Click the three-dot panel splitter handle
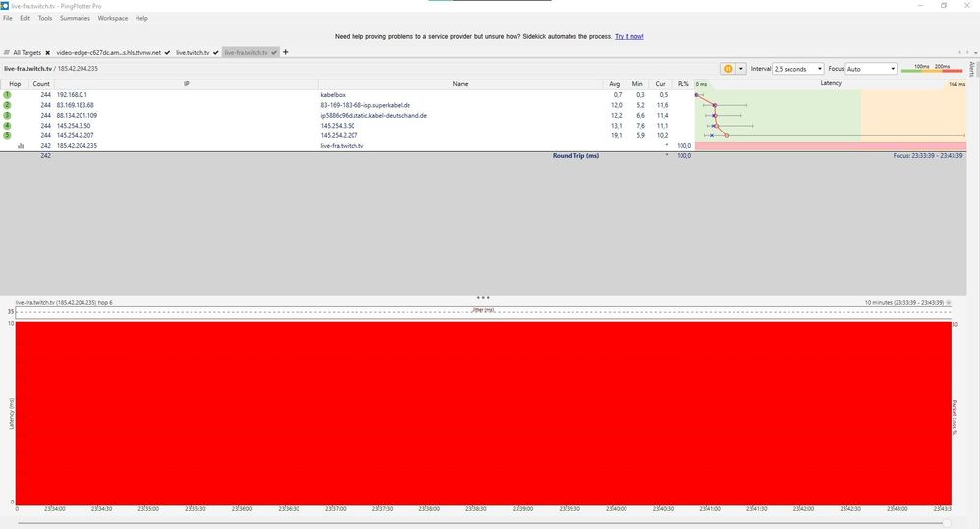This screenshot has width=980, height=529. 483,298
